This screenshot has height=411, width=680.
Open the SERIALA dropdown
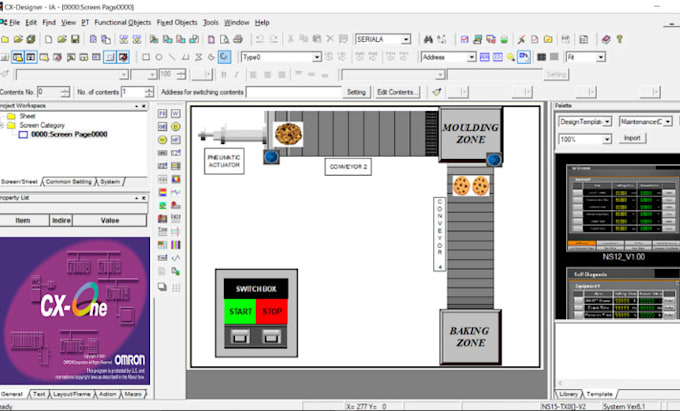click(x=406, y=39)
